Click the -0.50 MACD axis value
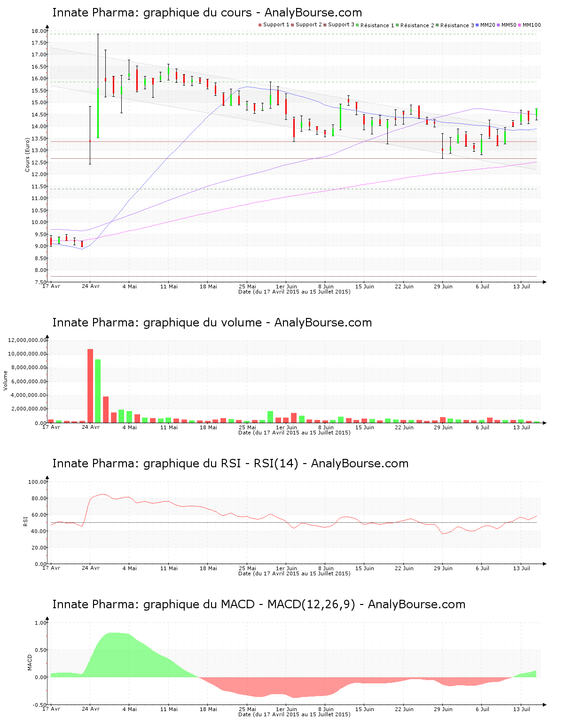The width and height of the screenshot is (564, 728). click(x=40, y=705)
